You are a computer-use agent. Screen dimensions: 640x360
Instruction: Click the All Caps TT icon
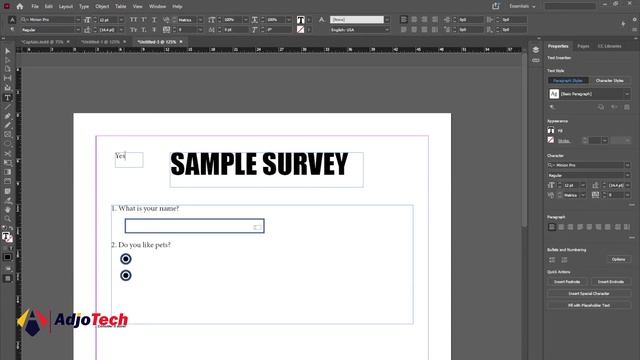click(133, 20)
